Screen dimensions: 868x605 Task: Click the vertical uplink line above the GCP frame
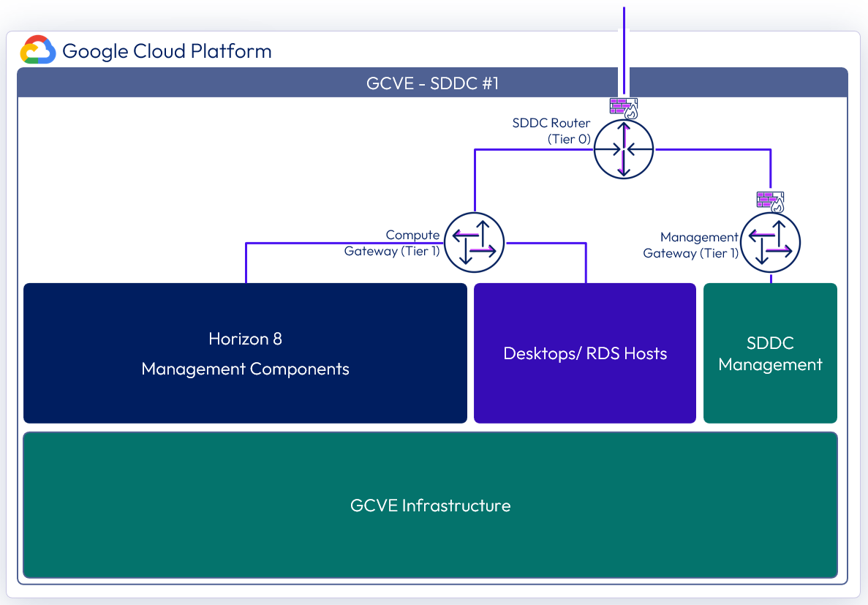[624, 18]
